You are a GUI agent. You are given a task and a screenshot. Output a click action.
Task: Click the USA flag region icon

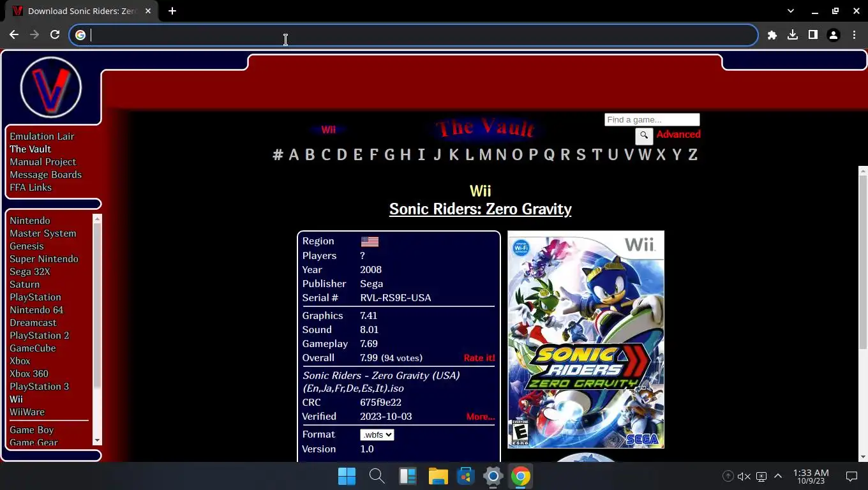click(370, 242)
